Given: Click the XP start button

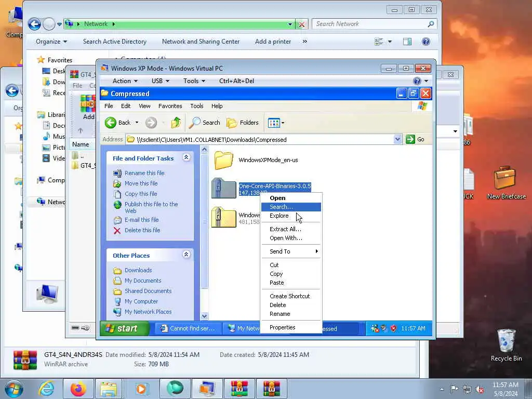Looking at the screenshot, I should tap(125, 328).
